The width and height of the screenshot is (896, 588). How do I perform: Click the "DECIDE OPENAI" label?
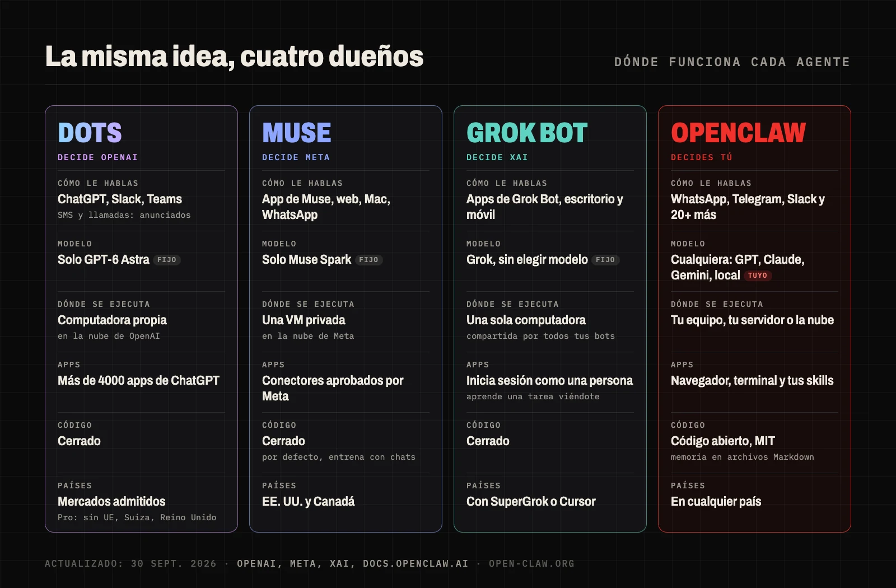coord(98,157)
